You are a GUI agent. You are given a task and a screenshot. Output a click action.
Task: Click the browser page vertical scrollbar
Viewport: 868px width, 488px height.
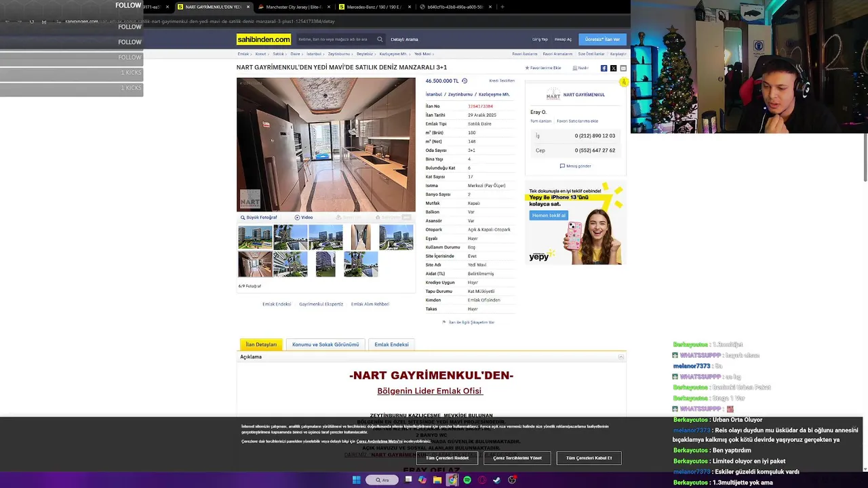pyautogui.click(x=864, y=158)
